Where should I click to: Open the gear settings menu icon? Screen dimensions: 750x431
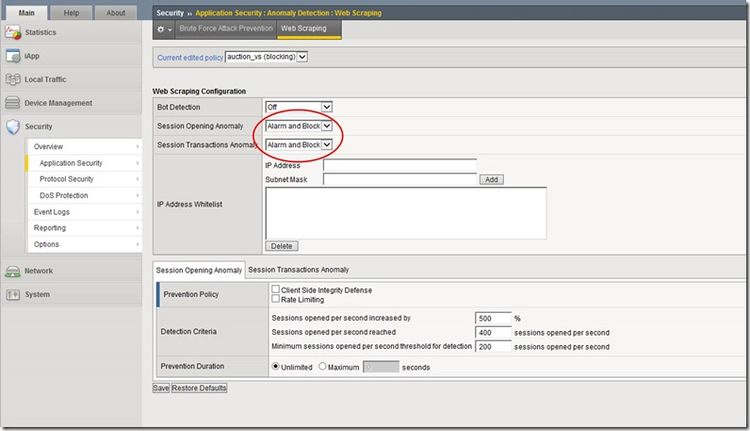[x=161, y=30]
